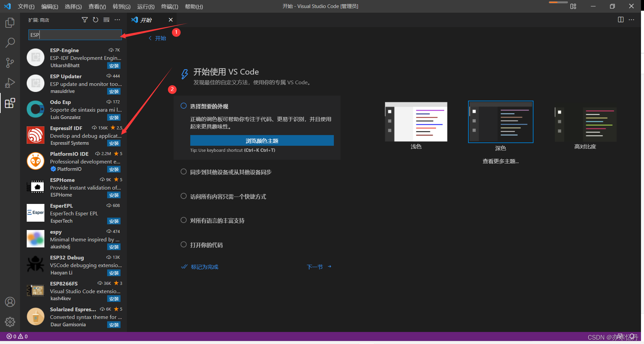Click 标记为完成 link

point(200,267)
